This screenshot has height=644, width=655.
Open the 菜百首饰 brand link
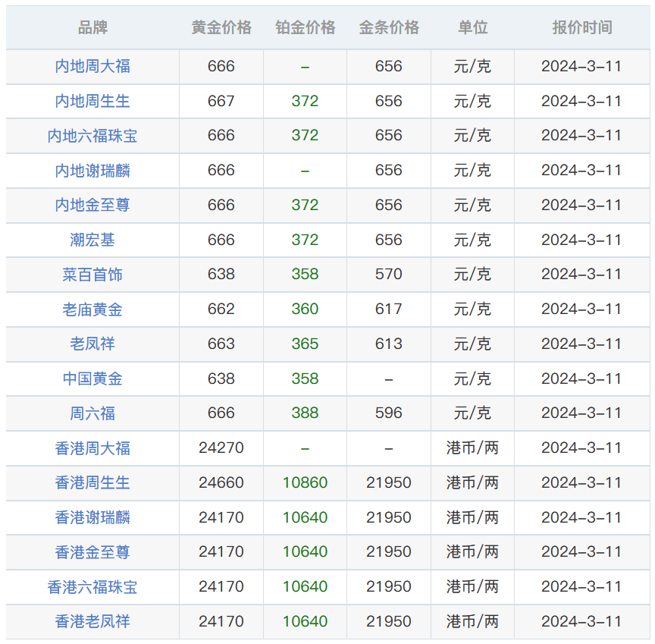[x=92, y=275]
